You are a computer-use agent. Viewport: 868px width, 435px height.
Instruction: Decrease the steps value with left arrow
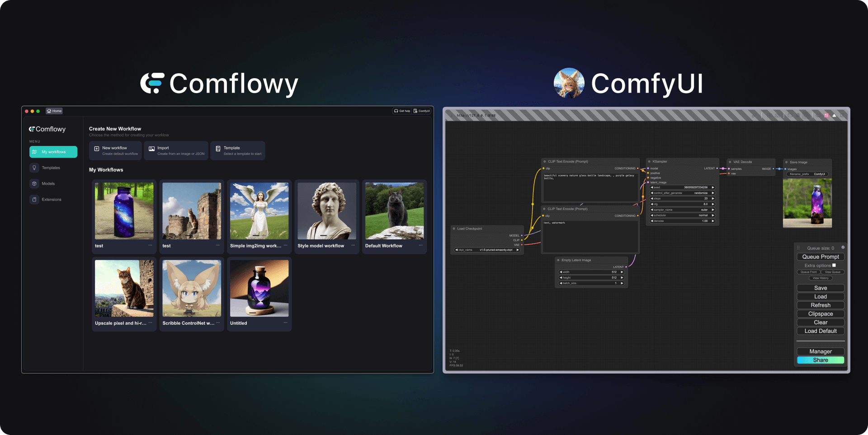652,198
